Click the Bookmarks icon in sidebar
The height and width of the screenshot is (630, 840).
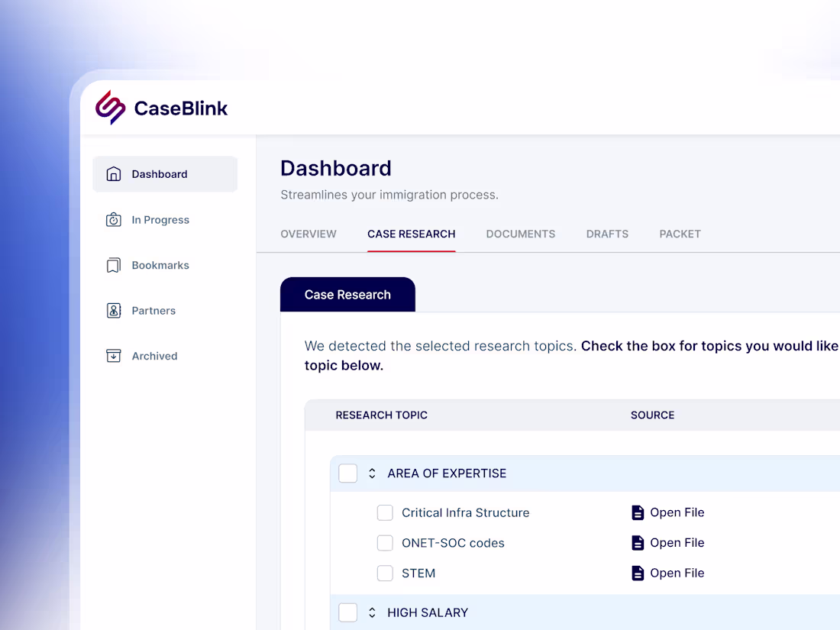click(114, 265)
